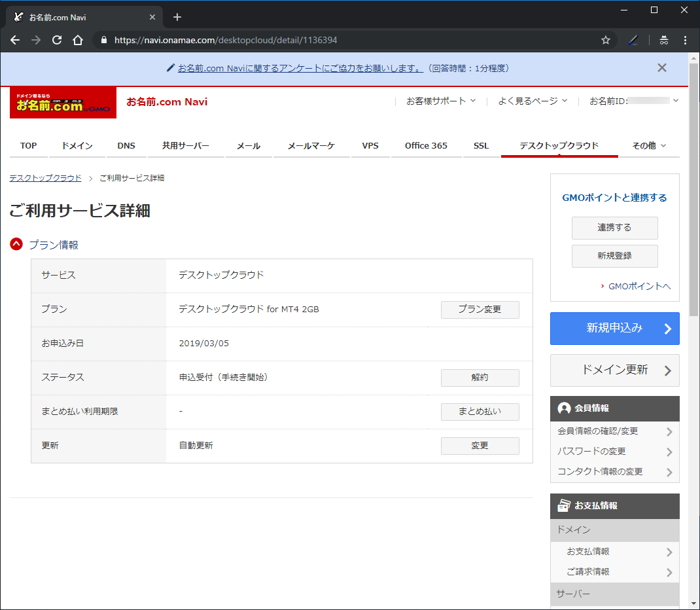This screenshot has width=700, height=610.
Task: Open a new browser tab
Action: (x=177, y=17)
